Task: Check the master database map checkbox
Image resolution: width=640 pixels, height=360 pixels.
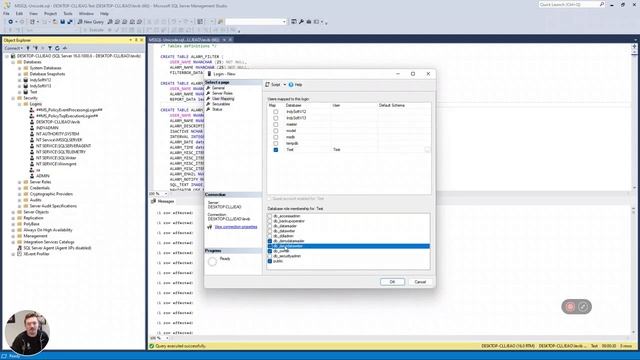Action: pyautogui.click(x=276, y=124)
